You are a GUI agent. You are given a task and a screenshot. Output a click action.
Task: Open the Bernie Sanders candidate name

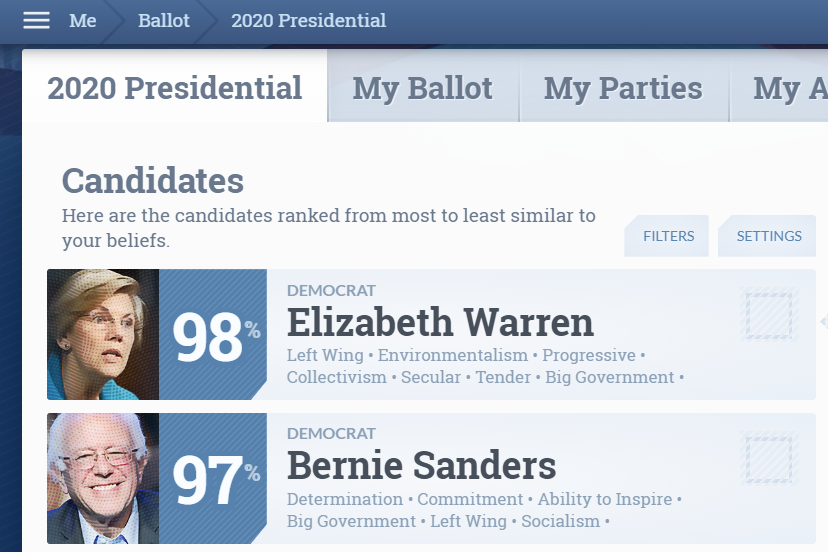(421, 465)
